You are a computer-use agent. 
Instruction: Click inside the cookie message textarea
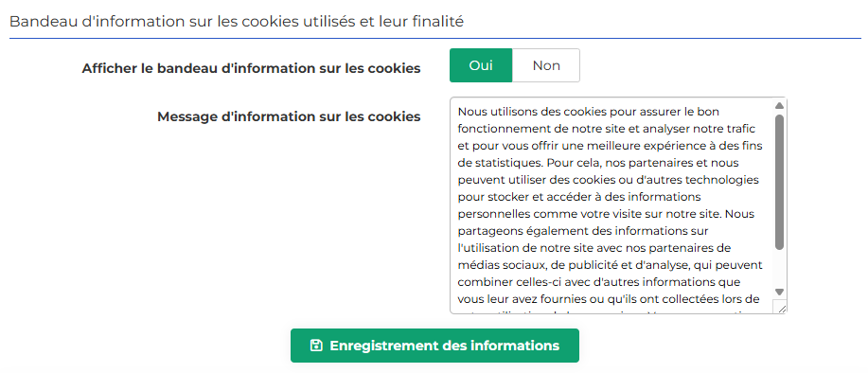coord(611,205)
